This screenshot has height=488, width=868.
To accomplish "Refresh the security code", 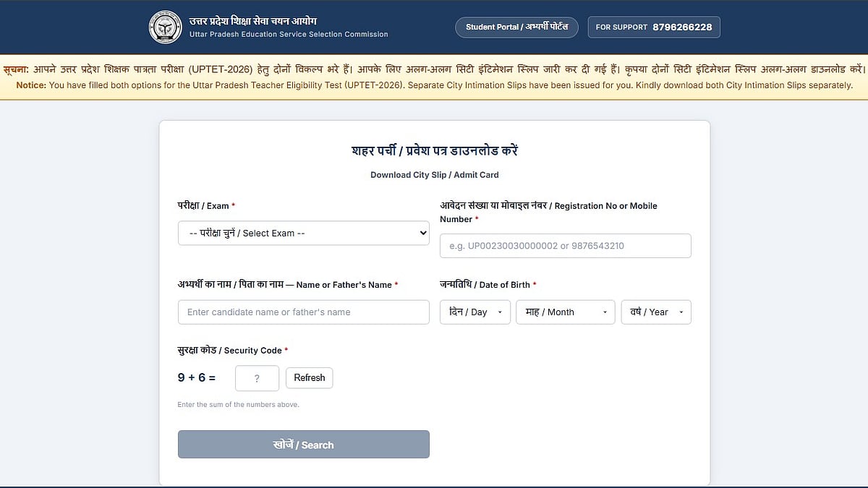I will coord(310,377).
